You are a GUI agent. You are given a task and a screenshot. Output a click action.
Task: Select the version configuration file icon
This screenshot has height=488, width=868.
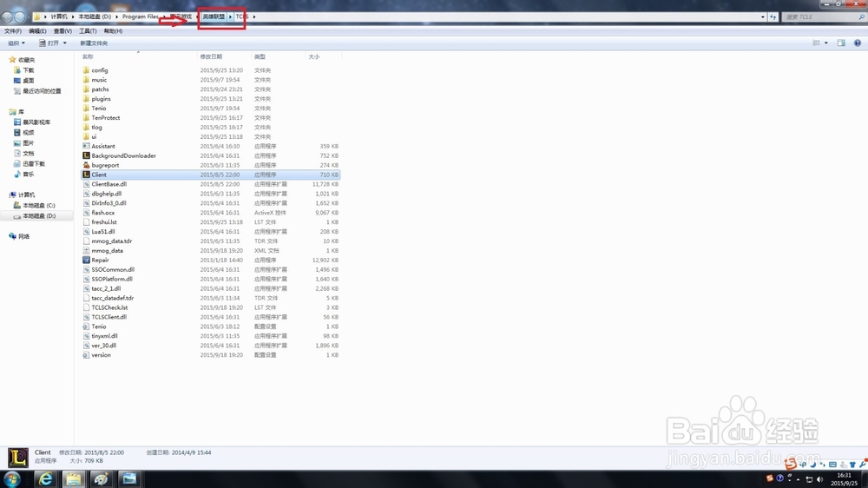point(86,355)
